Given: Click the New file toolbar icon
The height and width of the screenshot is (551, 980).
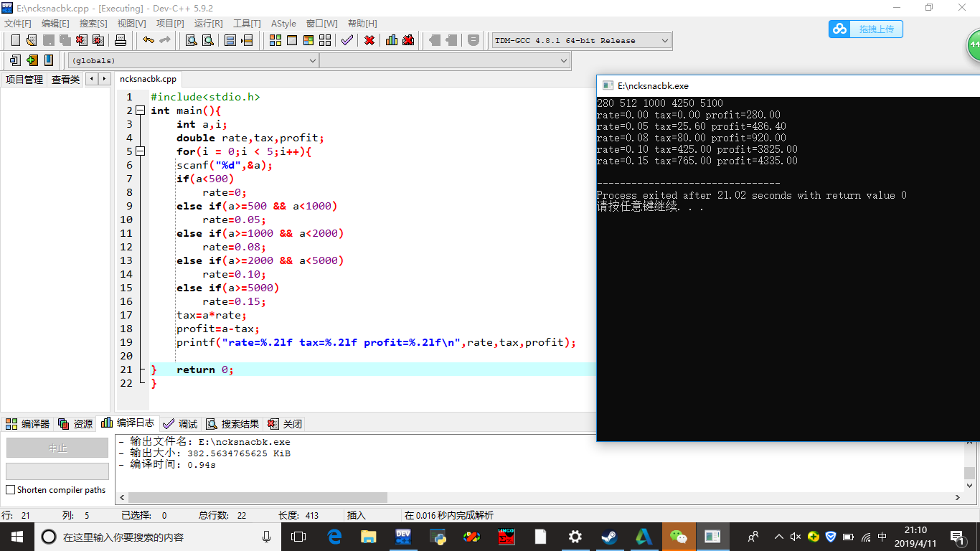Looking at the screenshot, I should coord(15,40).
